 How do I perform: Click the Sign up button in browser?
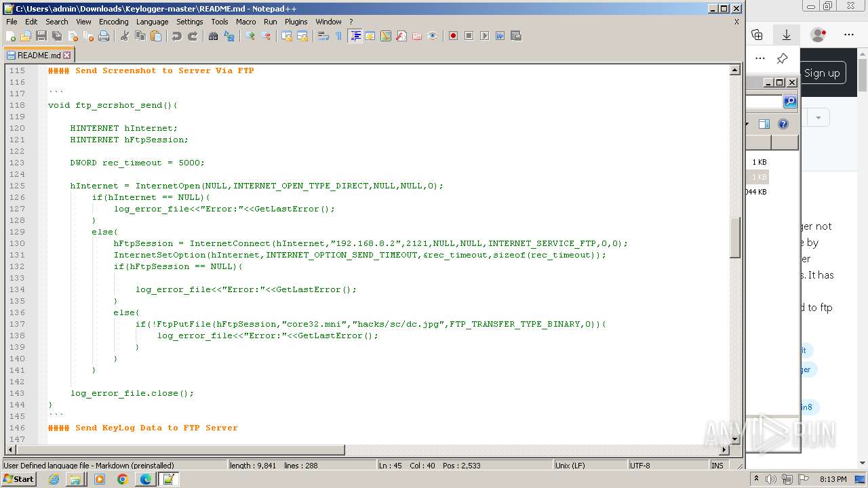coord(822,73)
